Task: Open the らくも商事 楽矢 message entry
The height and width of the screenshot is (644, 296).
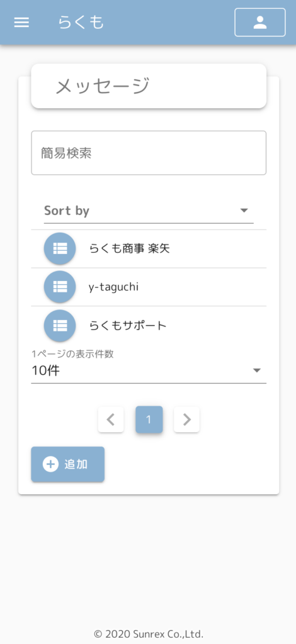Action: 149,248
